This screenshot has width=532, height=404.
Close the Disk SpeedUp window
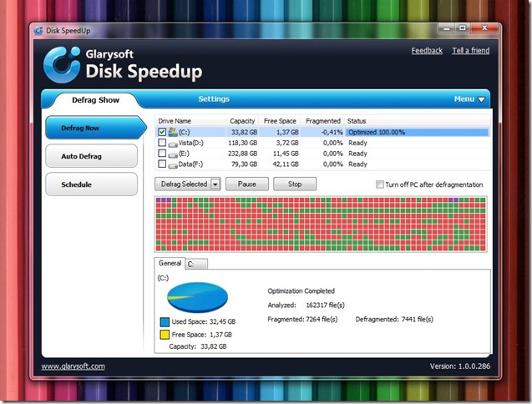484,28
